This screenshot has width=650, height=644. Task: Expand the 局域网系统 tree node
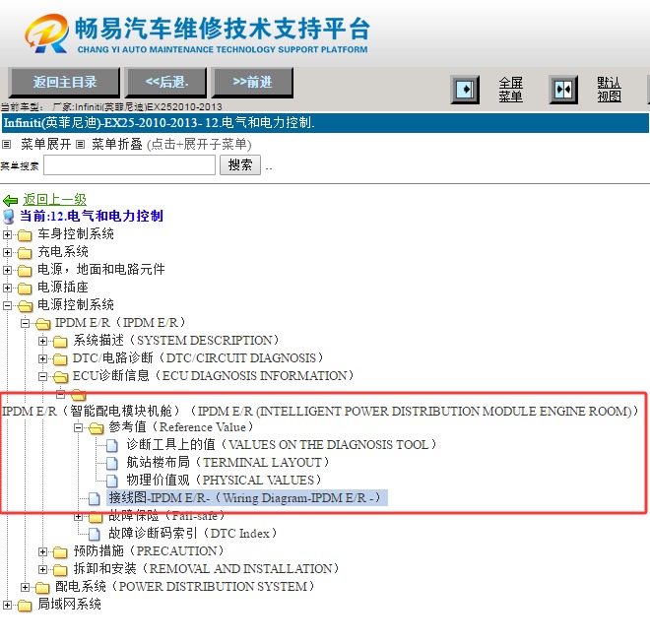tap(7, 605)
